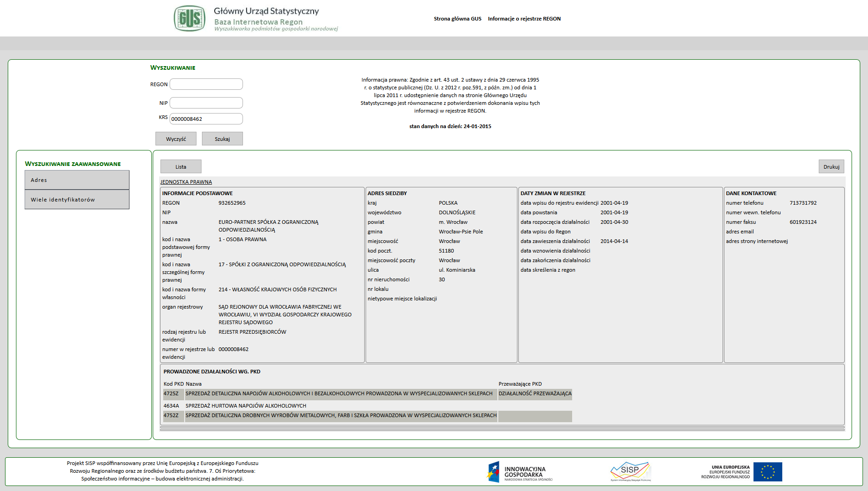Select gmina value Wrocław-Psie Pole

pos(461,232)
